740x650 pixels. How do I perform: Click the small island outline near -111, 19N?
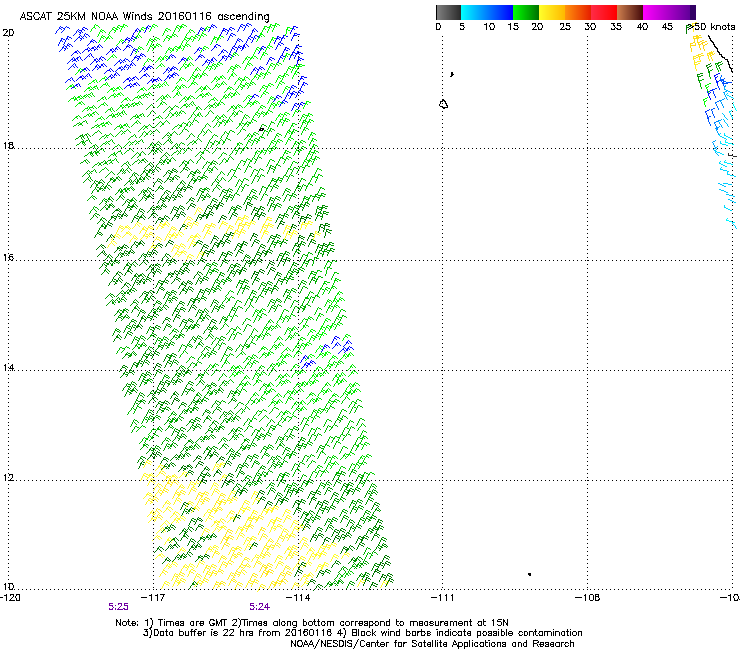pos(444,104)
